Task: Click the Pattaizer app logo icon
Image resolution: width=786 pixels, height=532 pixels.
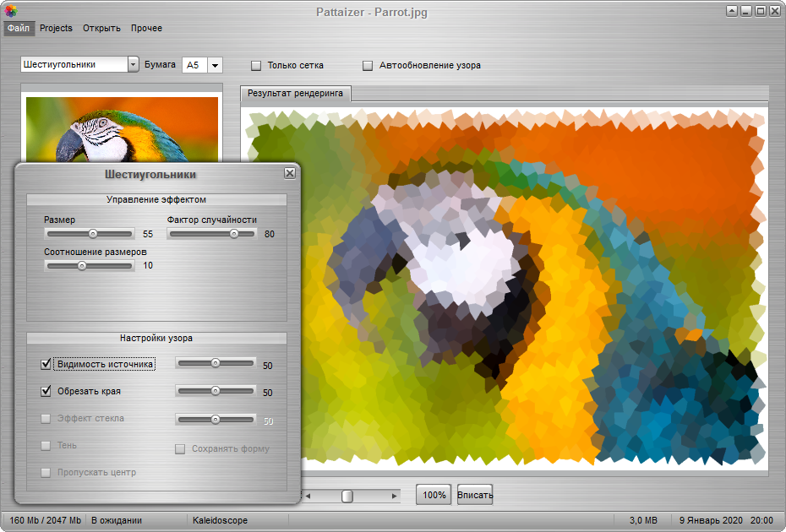Action: [x=10, y=10]
